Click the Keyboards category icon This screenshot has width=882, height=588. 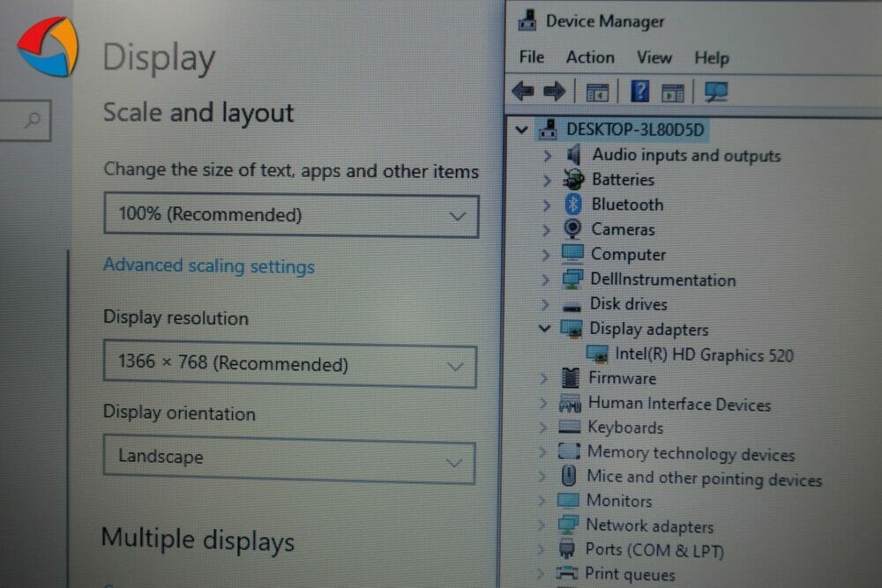coord(569,427)
